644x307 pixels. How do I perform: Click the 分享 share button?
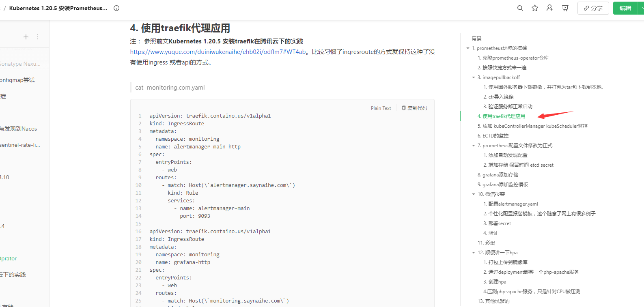pyautogui.click(x=593, y=8)
